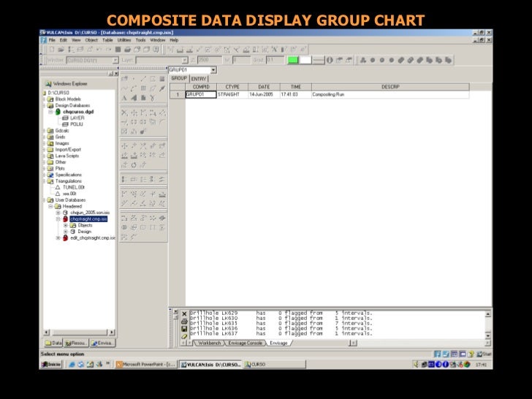Expand the edit_chqstraight.cmp.isis node
This screenshot has width=532, height=399.
pyautogui.click(x=58, y=237)
